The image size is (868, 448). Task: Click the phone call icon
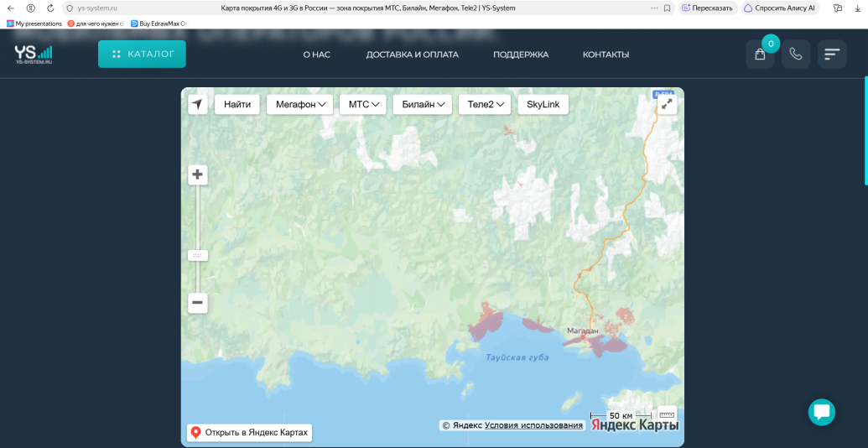click(796, 55)
